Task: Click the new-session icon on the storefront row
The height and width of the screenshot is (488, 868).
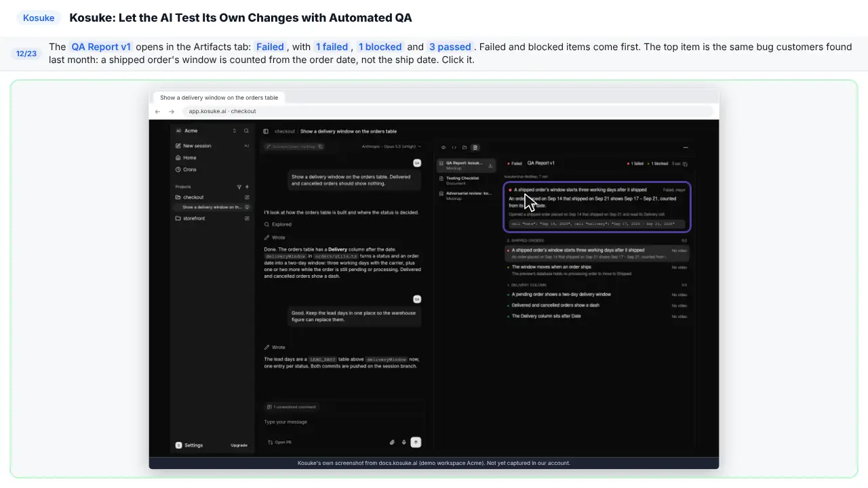Action: pos(247,218)
